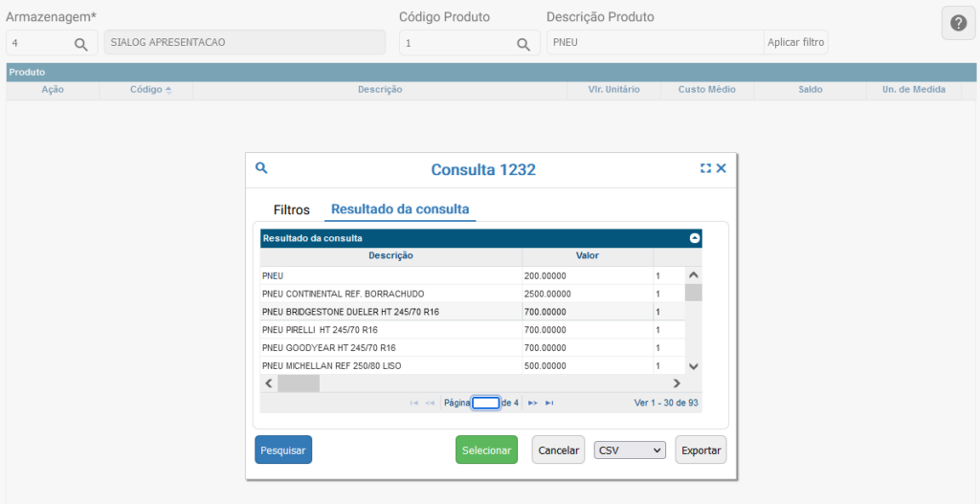Click the Código Produto search magnifier icon
This screenshot has width=980, height=504.
click(523, 44)
